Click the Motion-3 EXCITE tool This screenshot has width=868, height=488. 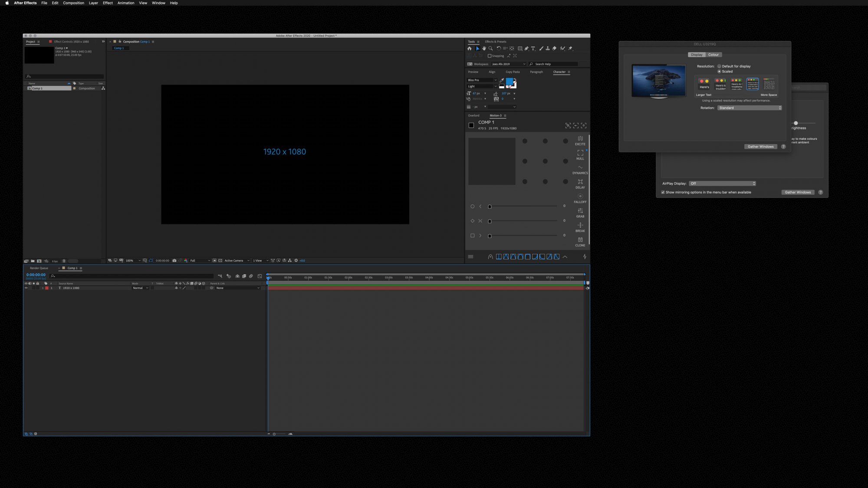pyautogui.click(x=580, y=140)
